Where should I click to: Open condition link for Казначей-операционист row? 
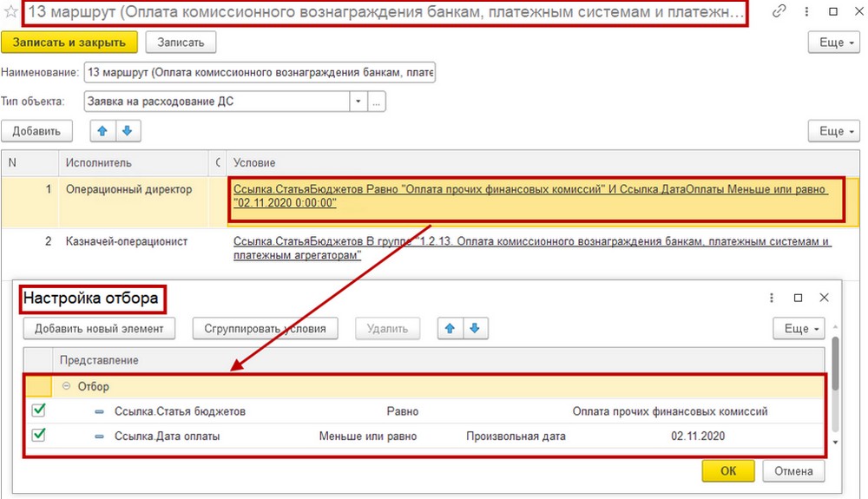532,248
